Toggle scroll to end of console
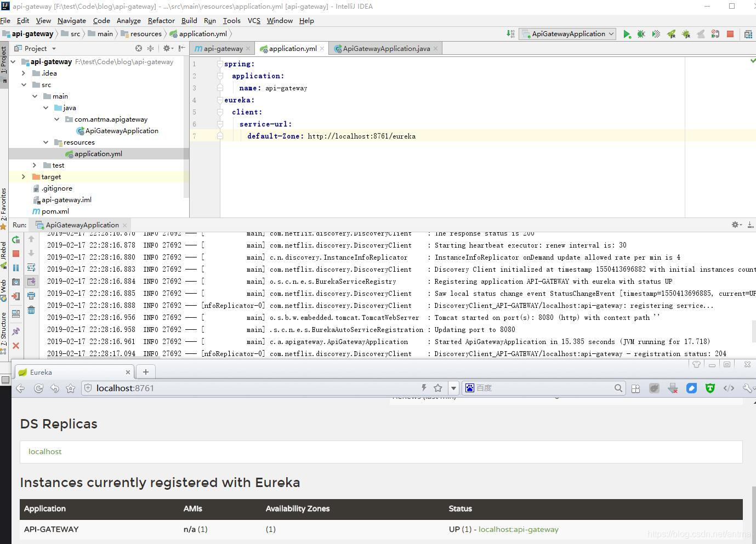756x544 pixels. tap(31, 282)
